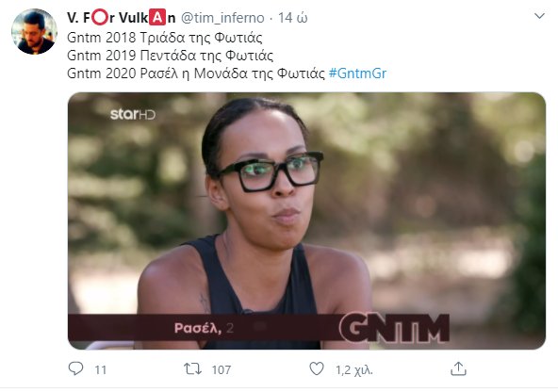Click the reply count 11
Image resolution: width=558 pixels, height=392 pixels.
(x=100, y=370)
